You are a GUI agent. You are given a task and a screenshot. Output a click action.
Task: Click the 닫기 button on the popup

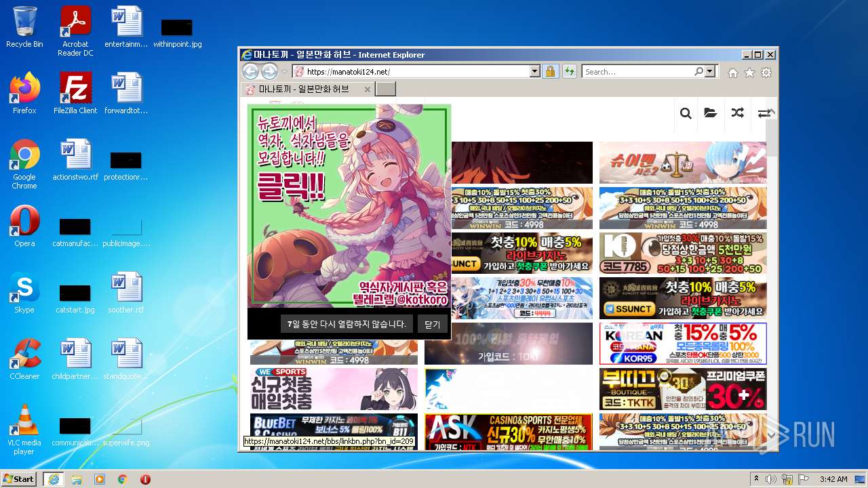tap(432, 324)
